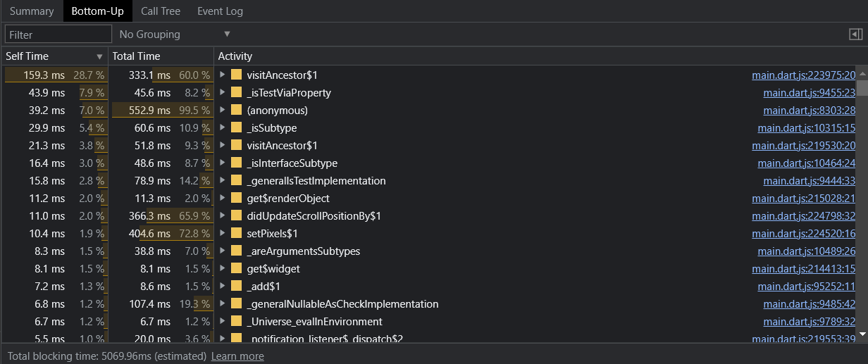Open source link main.dart.js:9455:23
The height and width of the screenshot is (364, 868).
[x=809, y=92]
